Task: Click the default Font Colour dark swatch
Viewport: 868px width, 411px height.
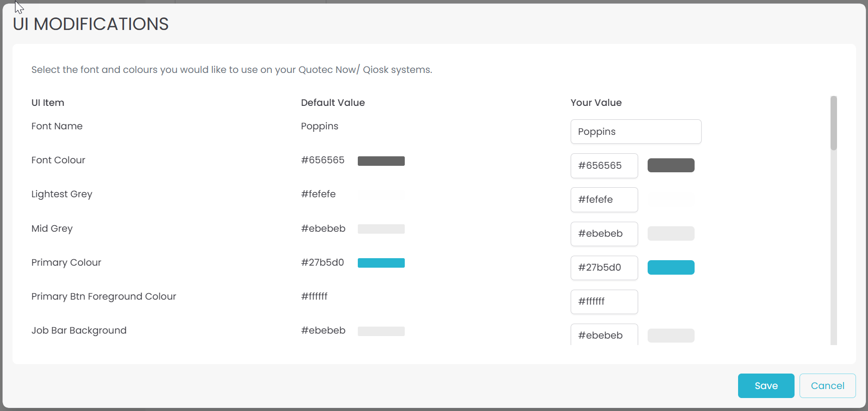Action: pyautogui.click(x=381, y=161)
